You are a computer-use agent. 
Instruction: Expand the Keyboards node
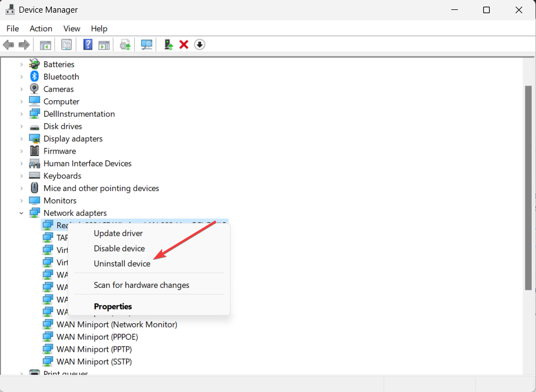(x=21, y=176)
